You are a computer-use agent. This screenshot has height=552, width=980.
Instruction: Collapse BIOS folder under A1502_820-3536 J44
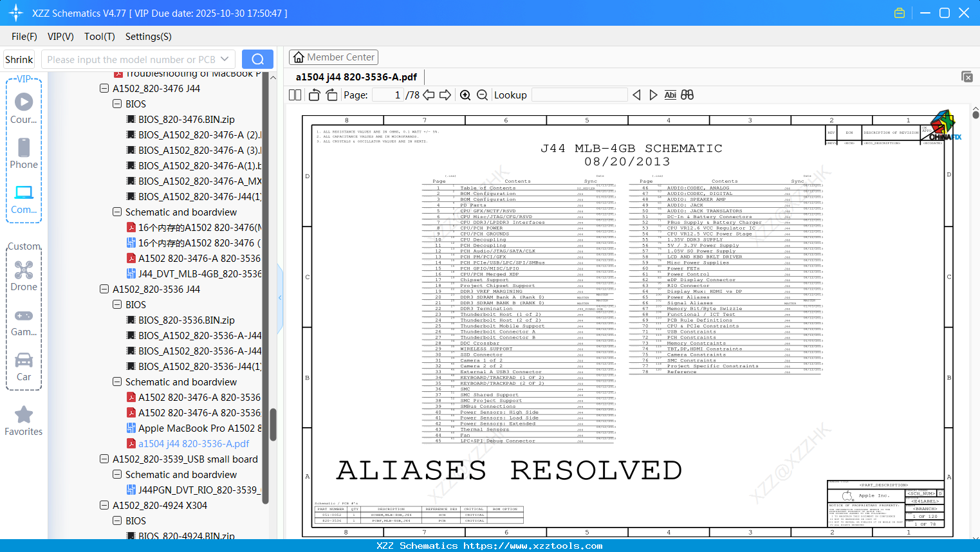pyautogui.click(x=117, y=304)
